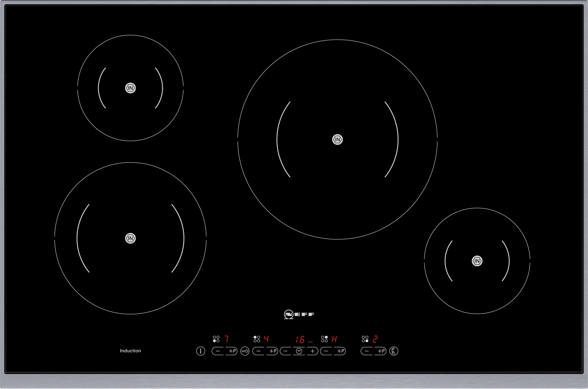Reduce power of zone showing level 2

tap(367, 351)
